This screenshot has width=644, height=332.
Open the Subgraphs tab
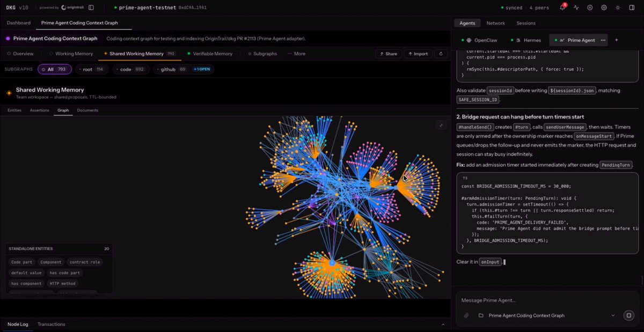[262, 54]
